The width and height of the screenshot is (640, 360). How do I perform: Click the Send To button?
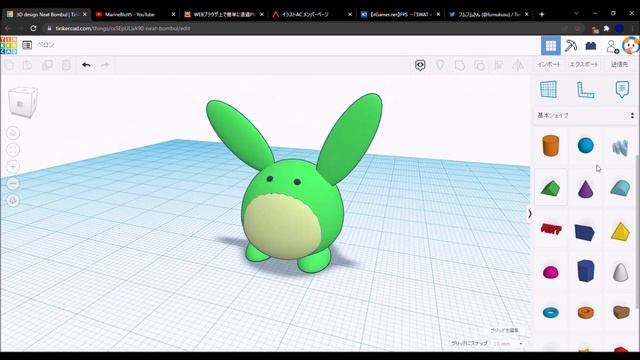pyautogui.click(x=619, y=64)
